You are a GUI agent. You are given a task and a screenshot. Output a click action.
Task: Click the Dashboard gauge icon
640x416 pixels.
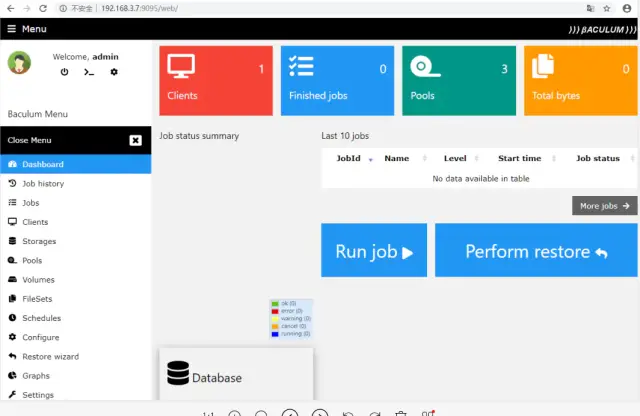coord(12,164)
